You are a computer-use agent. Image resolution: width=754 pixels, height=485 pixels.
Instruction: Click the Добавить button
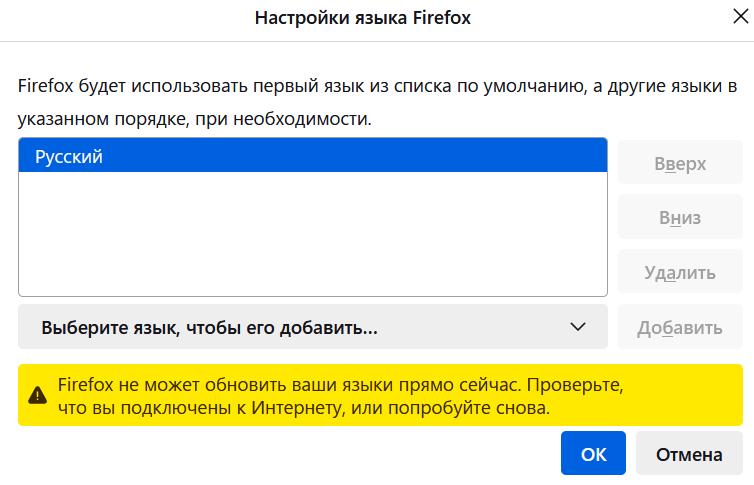click(x=680, y=327)
